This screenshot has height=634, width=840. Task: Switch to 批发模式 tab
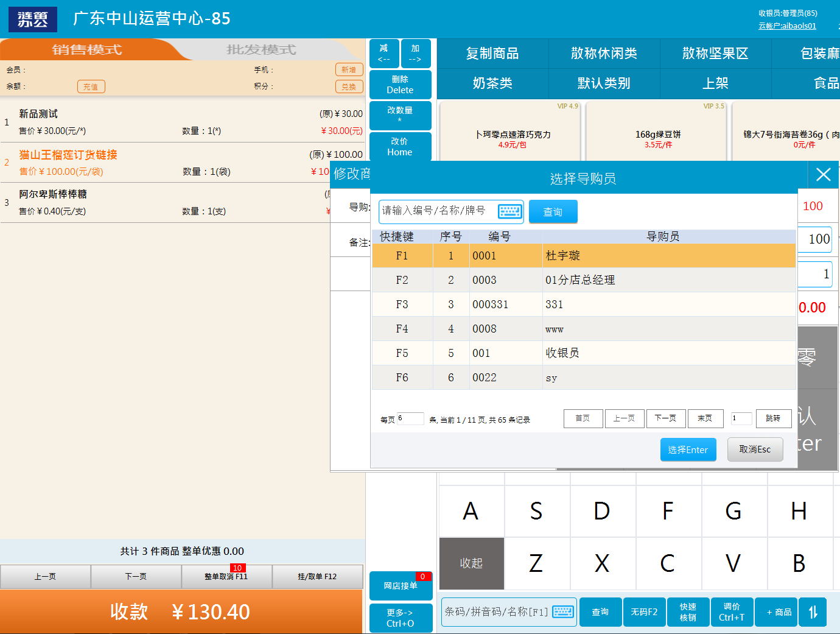click(261, 50)
